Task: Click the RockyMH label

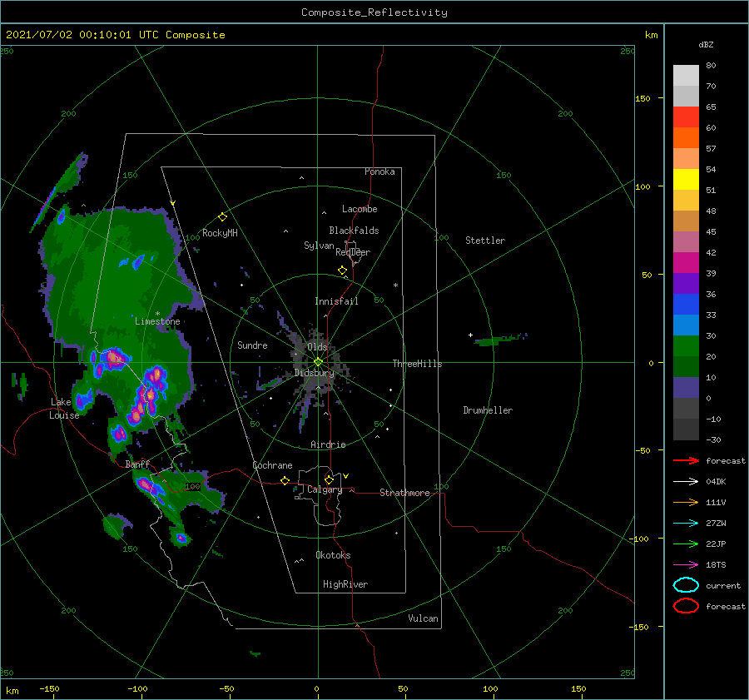Action: point(220,233)
